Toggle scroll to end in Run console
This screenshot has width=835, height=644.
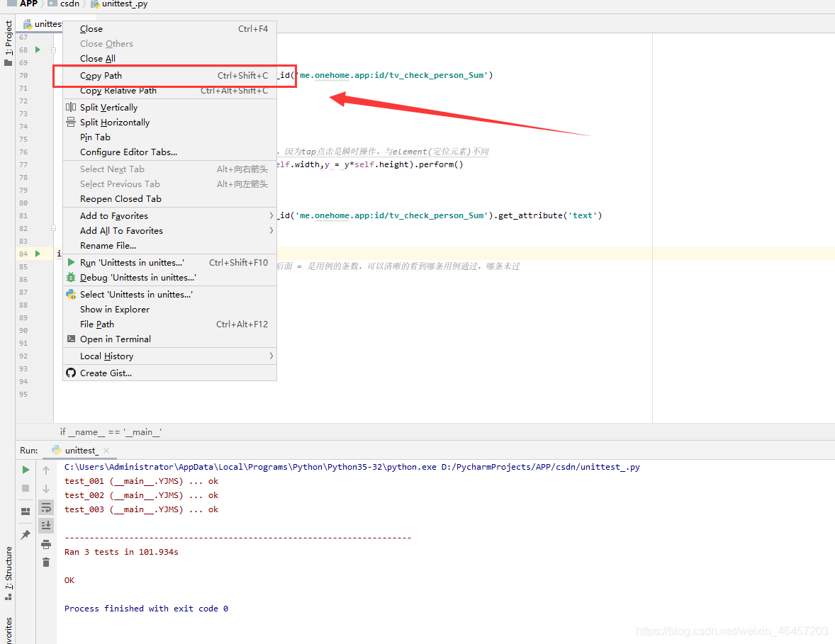[46, 525]
